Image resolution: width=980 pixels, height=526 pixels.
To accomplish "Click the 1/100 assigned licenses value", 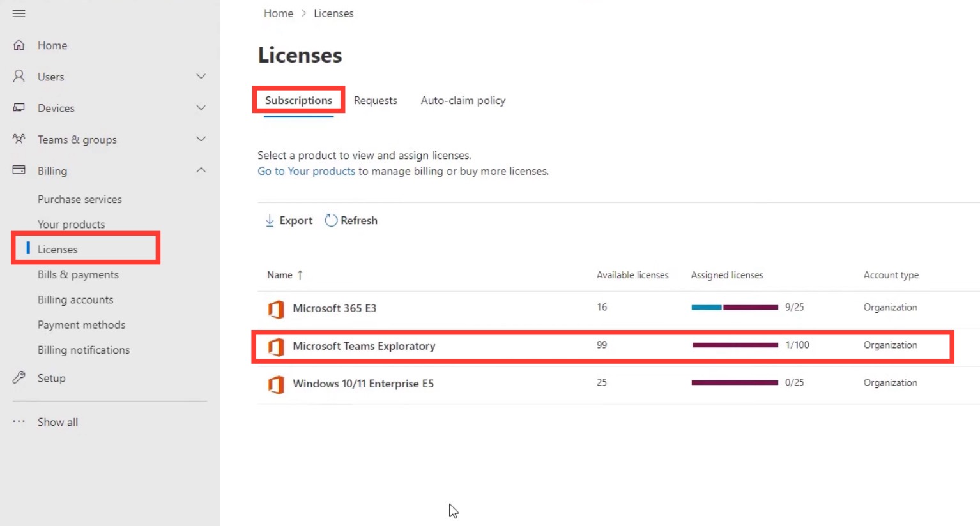I will pyautogui.click(x=797, y=345).
